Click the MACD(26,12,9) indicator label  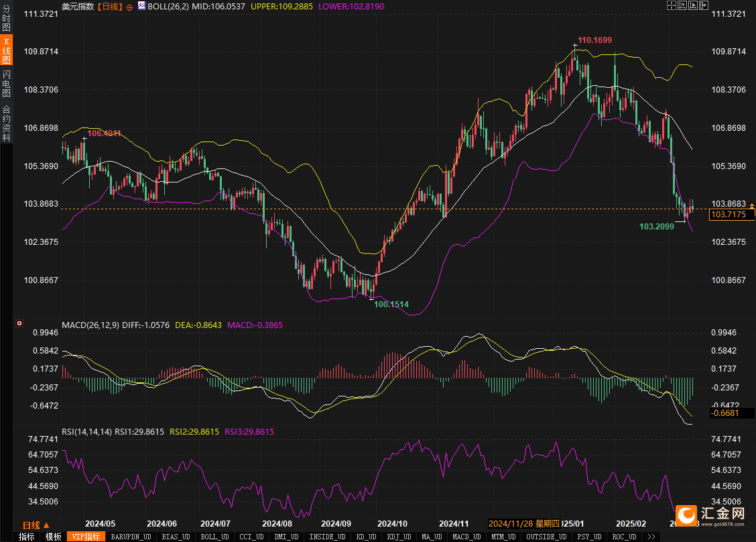pos(90,325)
